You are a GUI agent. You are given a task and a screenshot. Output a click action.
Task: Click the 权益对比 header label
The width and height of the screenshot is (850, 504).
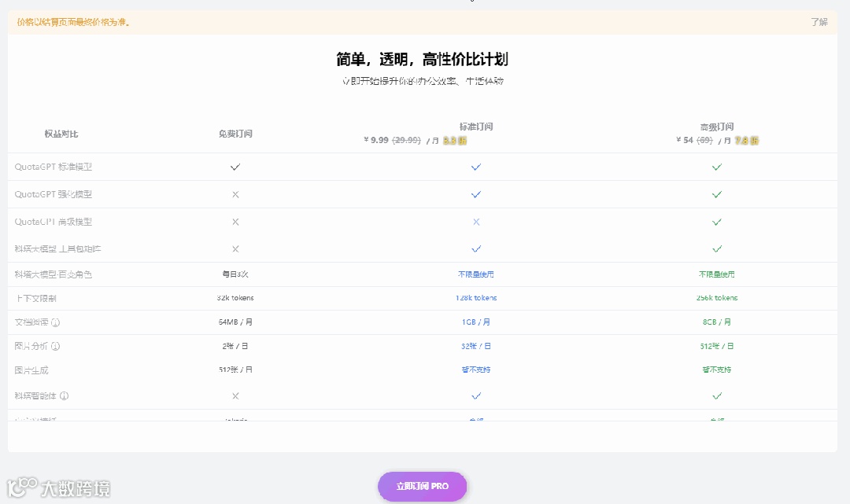tap(61, 134)
